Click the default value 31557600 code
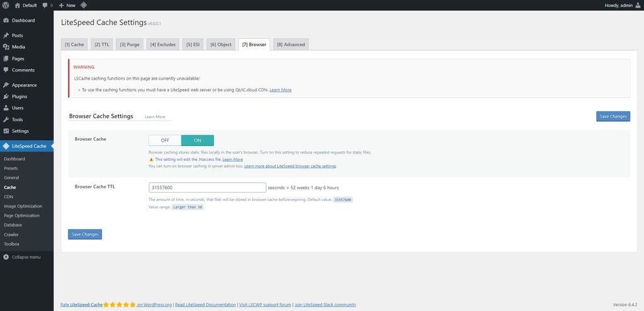Screen dimensions: 644x311 click(x=343, y=199)
